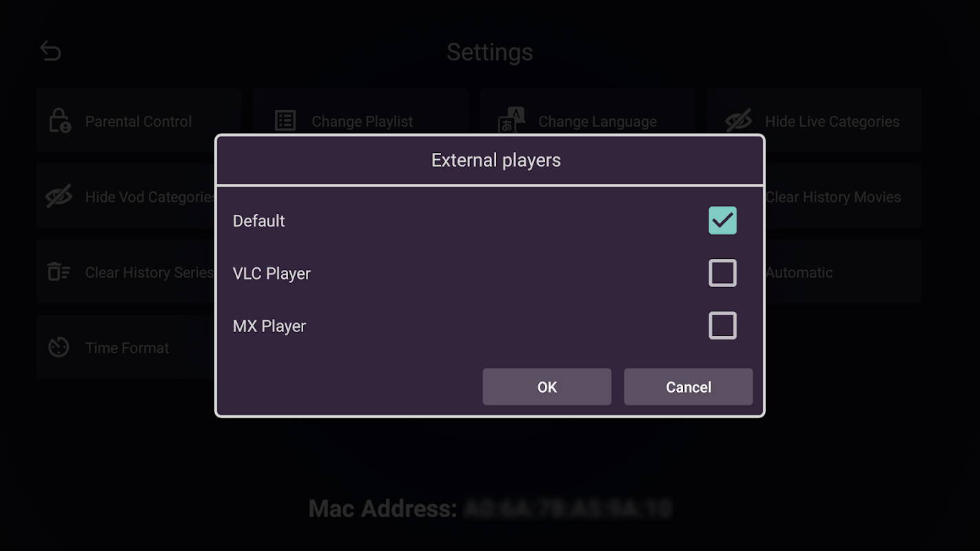Enable the MX Player checkbox
The image size is (980, 551).
tap(722, 326)
